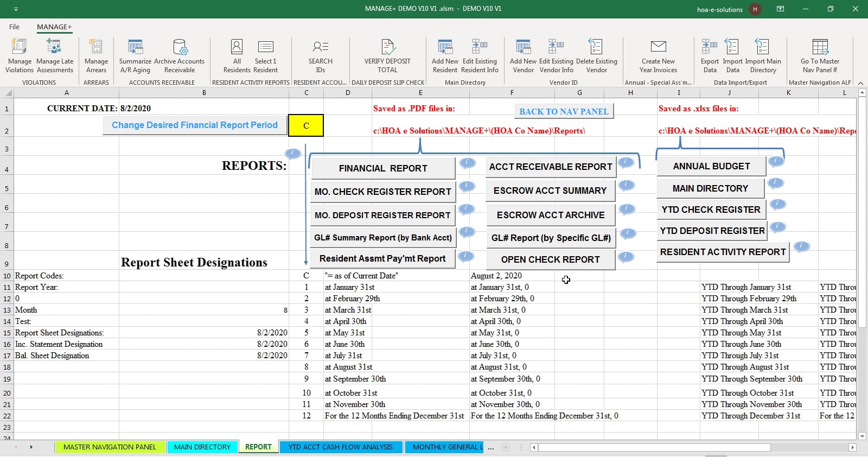Image resolution: width=868 pixels, height=457 pixels.
Task: Show info bubble beside Acct Receivable Report
Action: tap(626, 162)
